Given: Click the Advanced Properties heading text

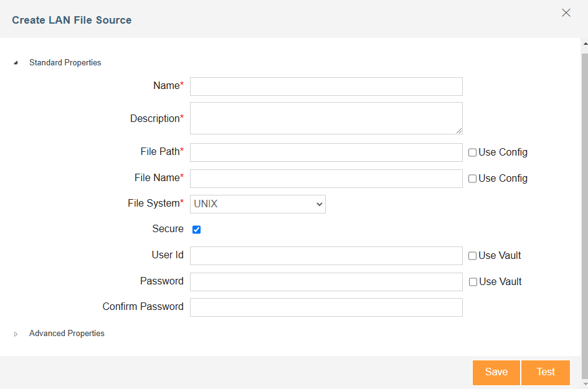Looking at the screenshot, I should tap(67, 333).
